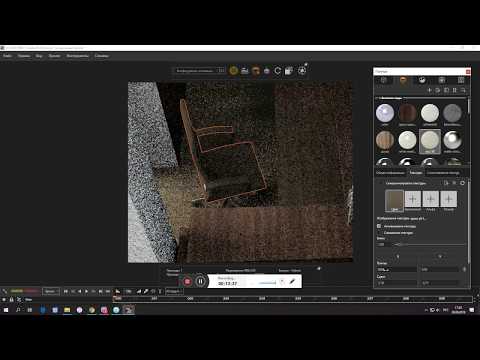Click the orange-brown render icon in main toolbar

pos(256,71)
